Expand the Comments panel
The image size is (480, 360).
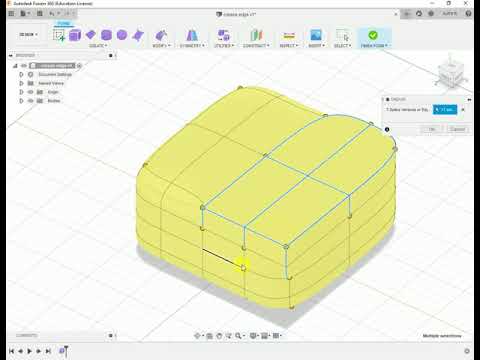(x=110, y=335)
